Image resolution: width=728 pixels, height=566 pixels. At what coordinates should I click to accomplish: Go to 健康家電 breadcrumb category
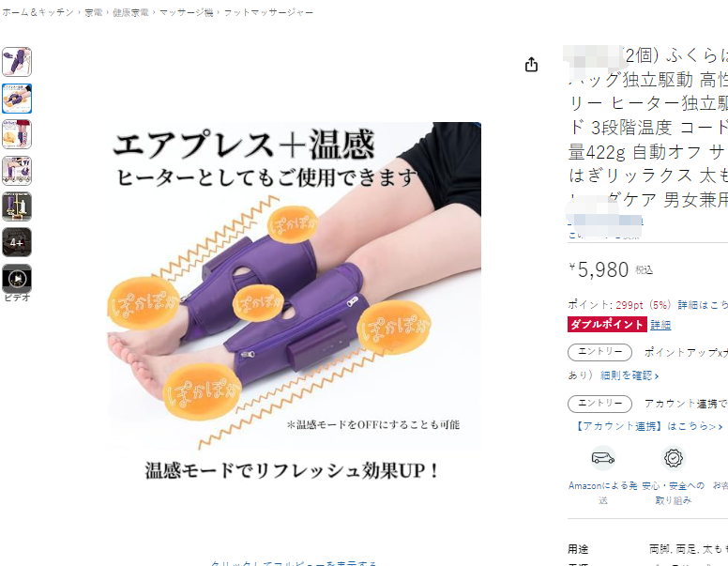tap(130, 12)
